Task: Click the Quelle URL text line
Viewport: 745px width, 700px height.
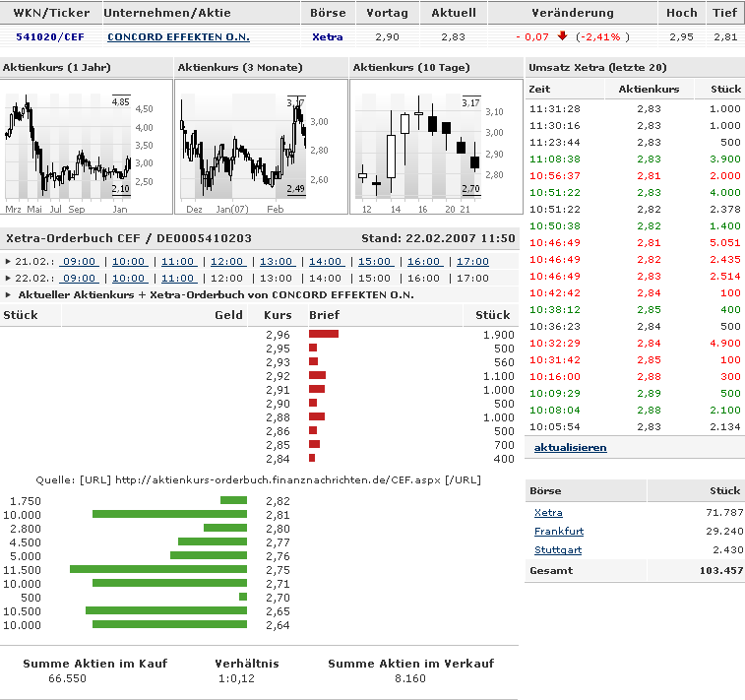Action: point(259,480)
